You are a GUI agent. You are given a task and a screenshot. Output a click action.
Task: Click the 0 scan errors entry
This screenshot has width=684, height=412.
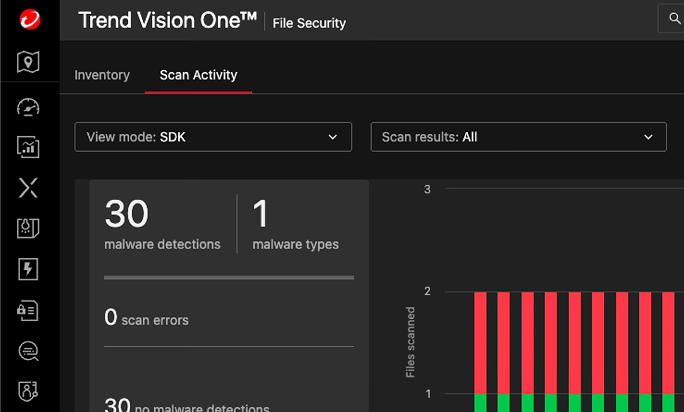pos(146,319)
